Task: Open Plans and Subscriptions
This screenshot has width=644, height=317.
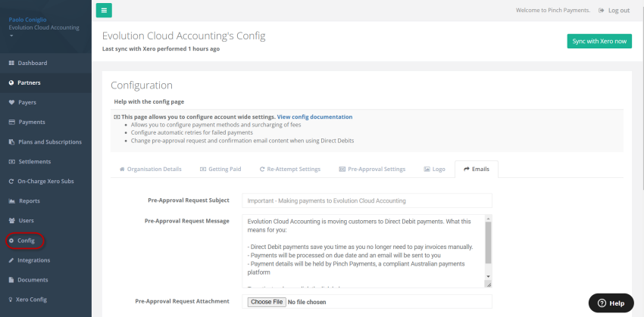Action: (x=45, y=142)
